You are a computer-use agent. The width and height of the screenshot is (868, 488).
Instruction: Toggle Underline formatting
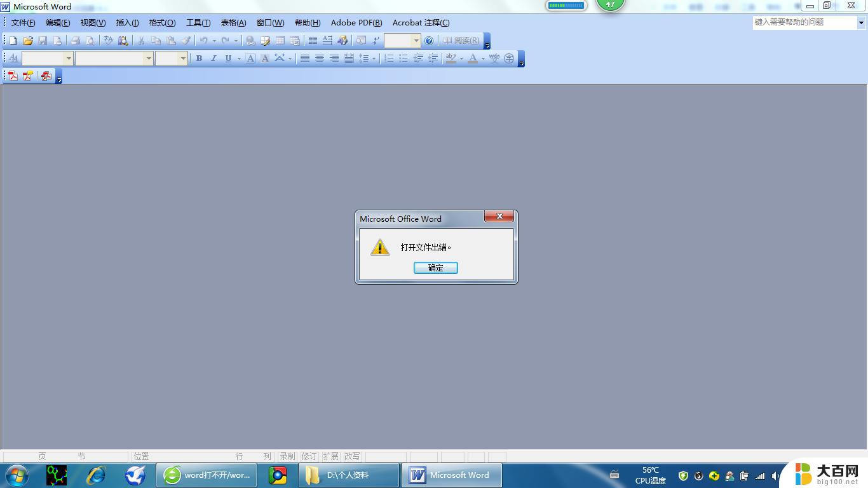(x=228, y=58)
